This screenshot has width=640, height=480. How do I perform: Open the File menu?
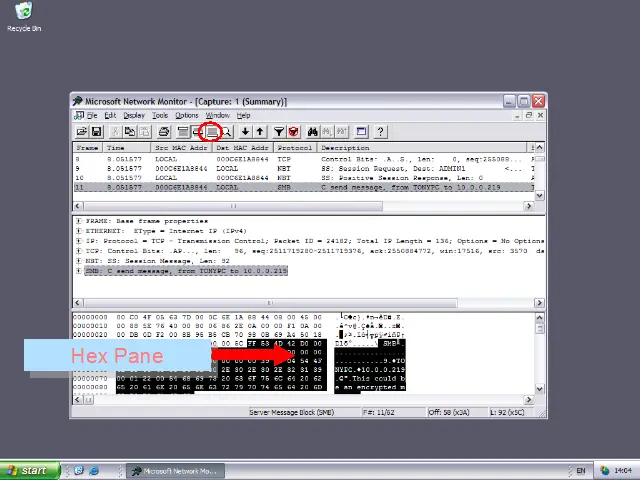point(92,116)
